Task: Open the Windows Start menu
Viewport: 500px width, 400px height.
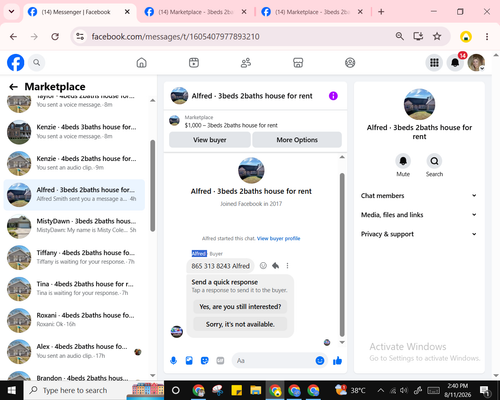Action: [12, 390]
